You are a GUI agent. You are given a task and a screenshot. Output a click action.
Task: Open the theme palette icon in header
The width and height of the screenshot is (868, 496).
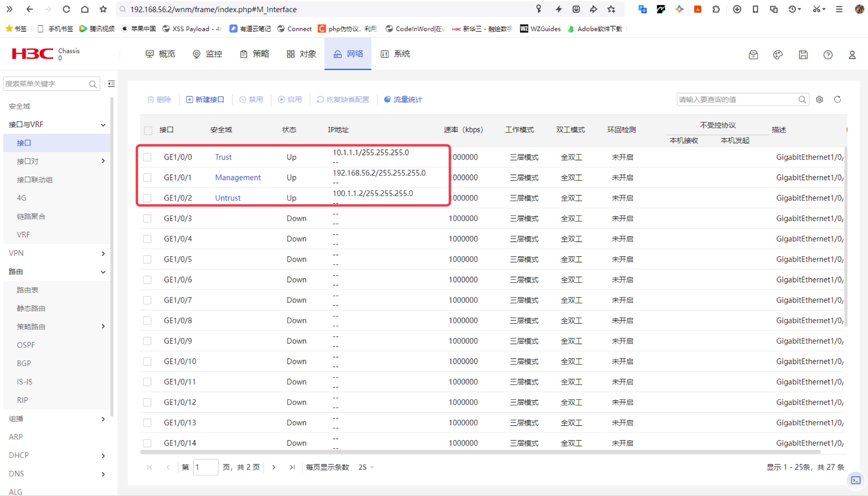click(x=778, y=55)
